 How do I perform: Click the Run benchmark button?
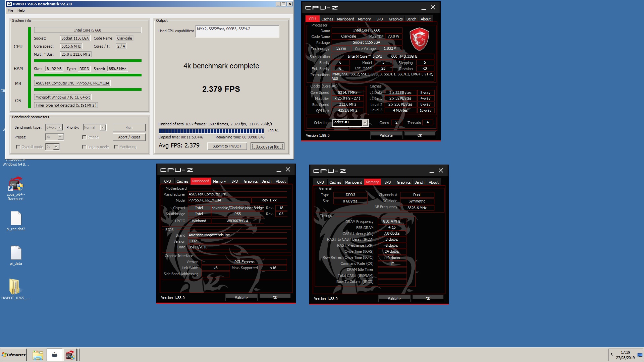coord(129,127)
